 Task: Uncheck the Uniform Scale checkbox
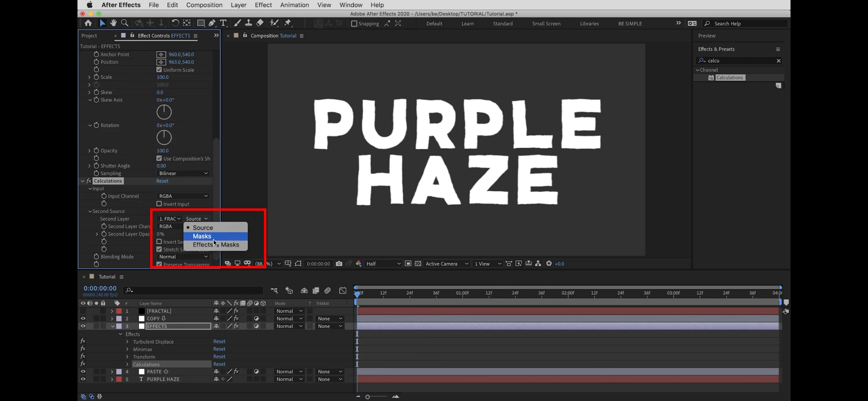159,70
